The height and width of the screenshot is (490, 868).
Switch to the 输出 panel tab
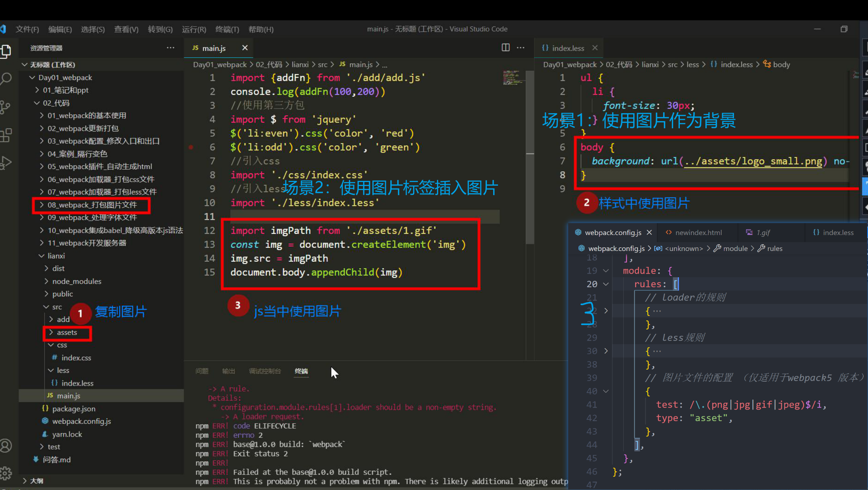[228, 371]
